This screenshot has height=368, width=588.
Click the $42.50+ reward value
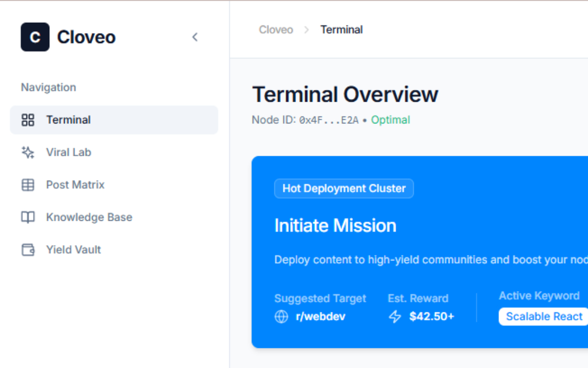pos(432,317)
